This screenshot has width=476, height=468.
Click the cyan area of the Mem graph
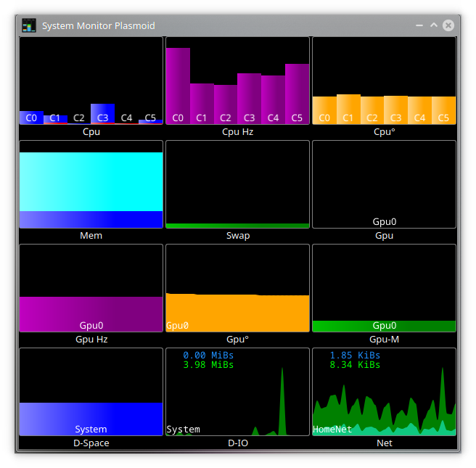tap(91, 181)
